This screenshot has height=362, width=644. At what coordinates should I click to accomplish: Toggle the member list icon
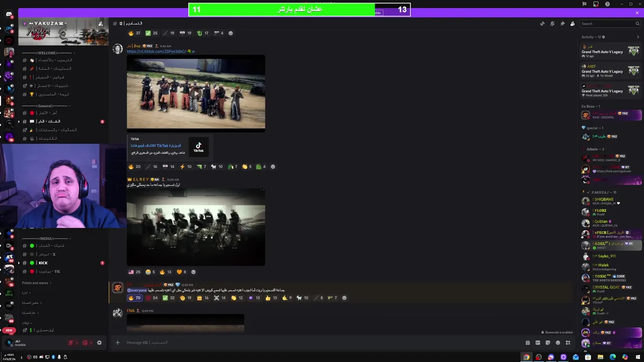(x=572, y=24)
